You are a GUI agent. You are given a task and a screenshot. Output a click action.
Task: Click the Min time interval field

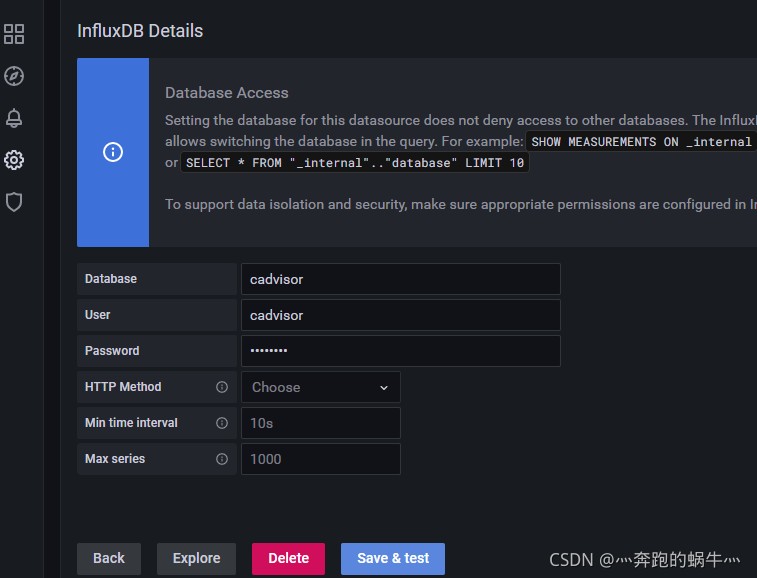[320, 423]
